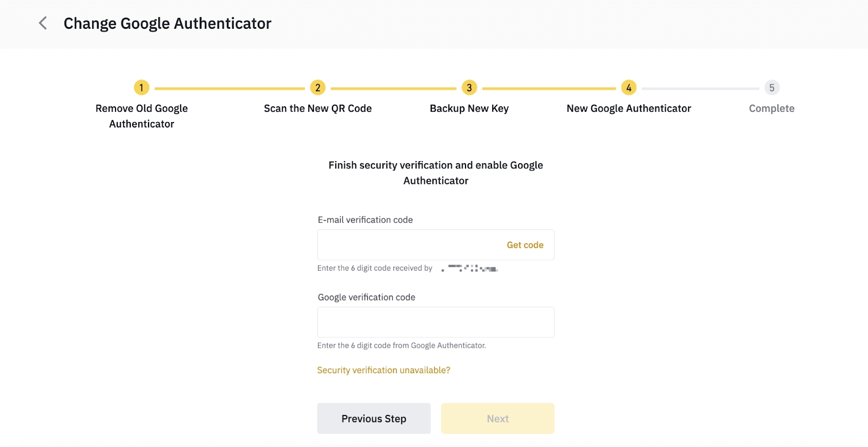Click the Next button
Image resolution: width=868 pixels, height=447 pixels.
pos(497,418)
